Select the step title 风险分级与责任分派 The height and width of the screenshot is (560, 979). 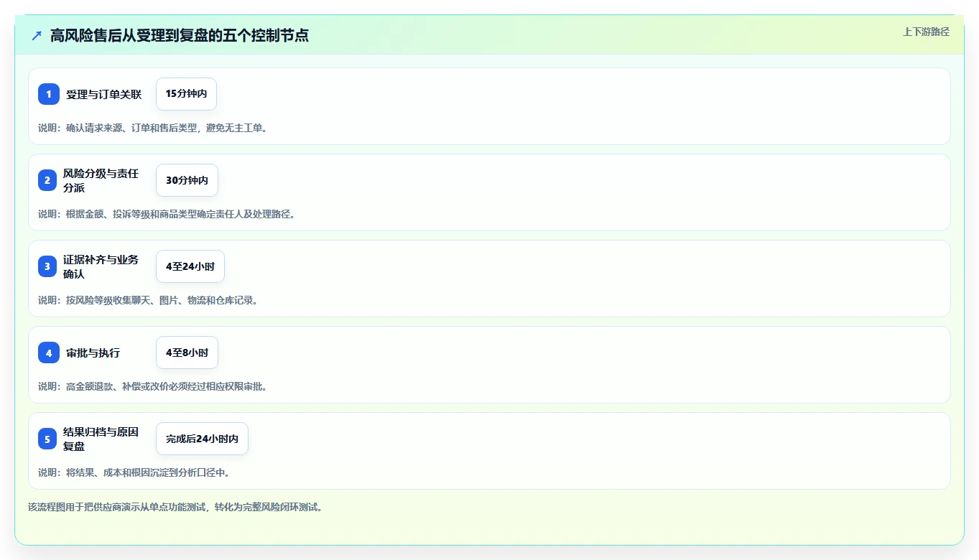(101, 180)
